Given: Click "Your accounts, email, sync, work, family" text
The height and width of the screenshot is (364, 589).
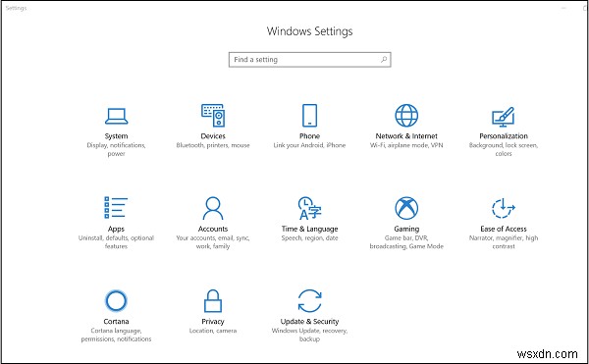Looking at the screenshot, I should click(x=213, y=242).
